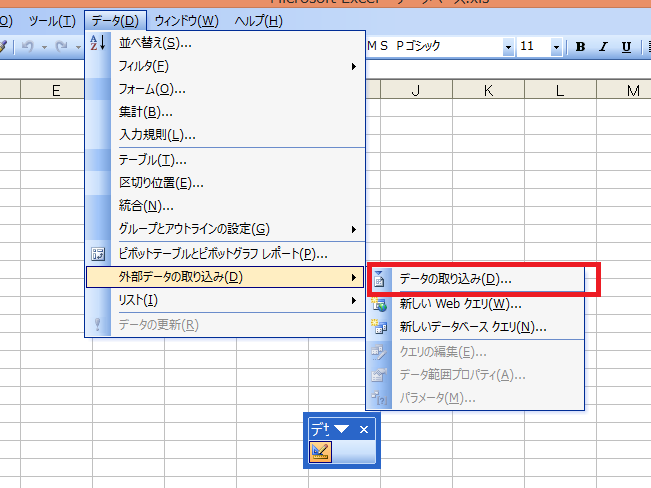The image size is (651, 488).
Task: Select データの取り込み(D)... in submenu
Action: pos(475,279)
